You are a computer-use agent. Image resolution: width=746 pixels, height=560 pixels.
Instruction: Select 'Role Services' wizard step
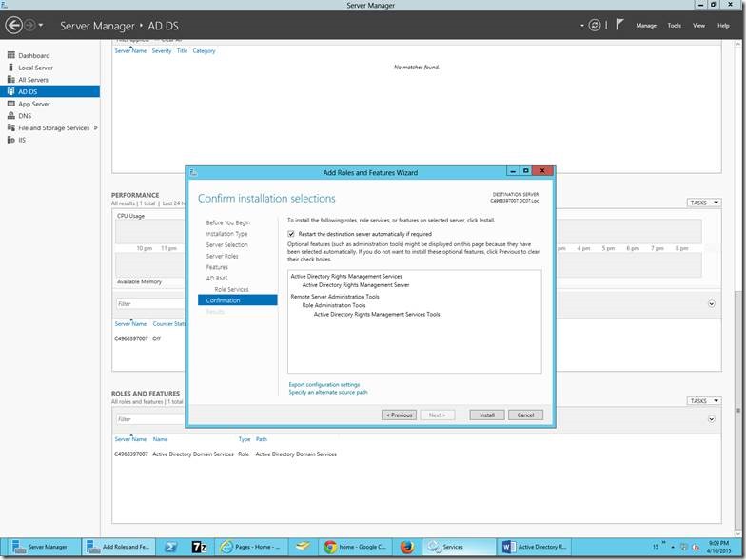[231, 289]
